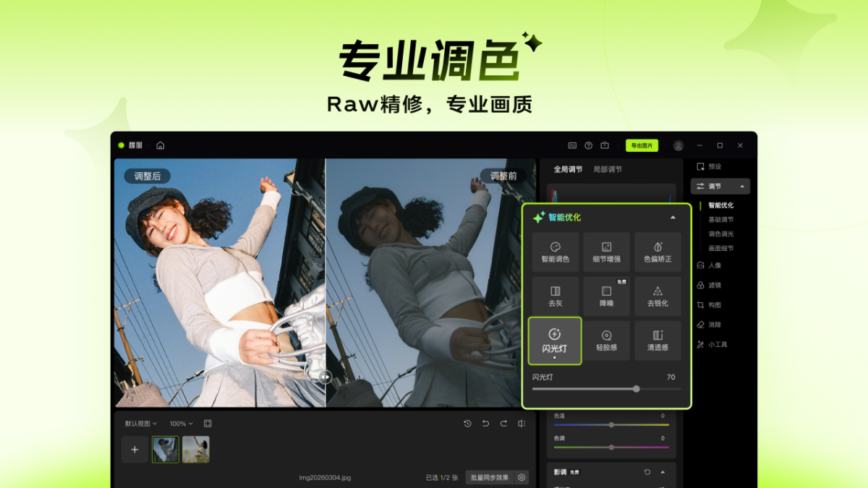This screenshot has width=868, height=488.
Task: Click the undo arrow
Action: click(x=485, y=424)
